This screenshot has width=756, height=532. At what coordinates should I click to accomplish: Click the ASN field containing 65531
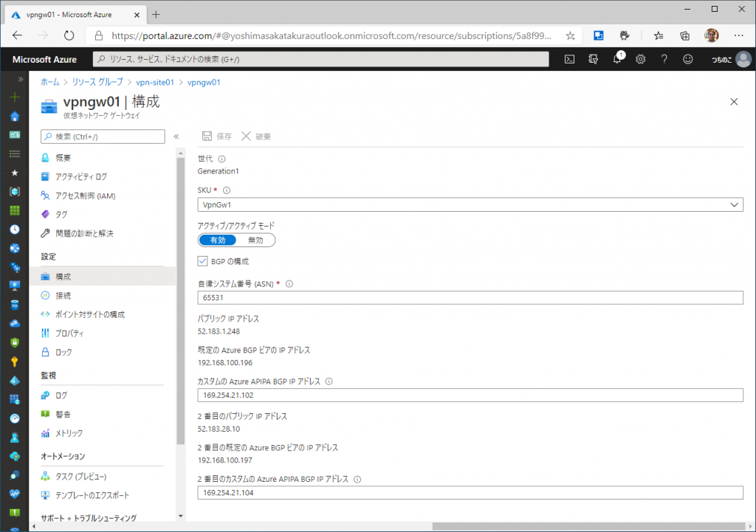[470, 298]
